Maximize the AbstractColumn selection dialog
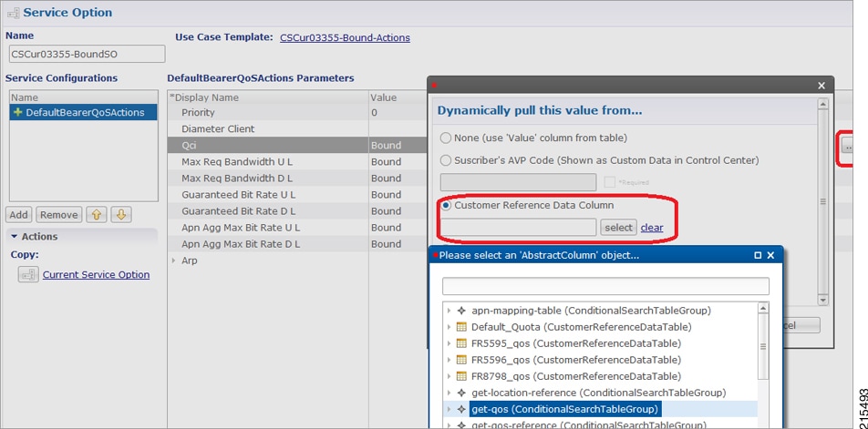868x429 pixels. click(758, 255)
